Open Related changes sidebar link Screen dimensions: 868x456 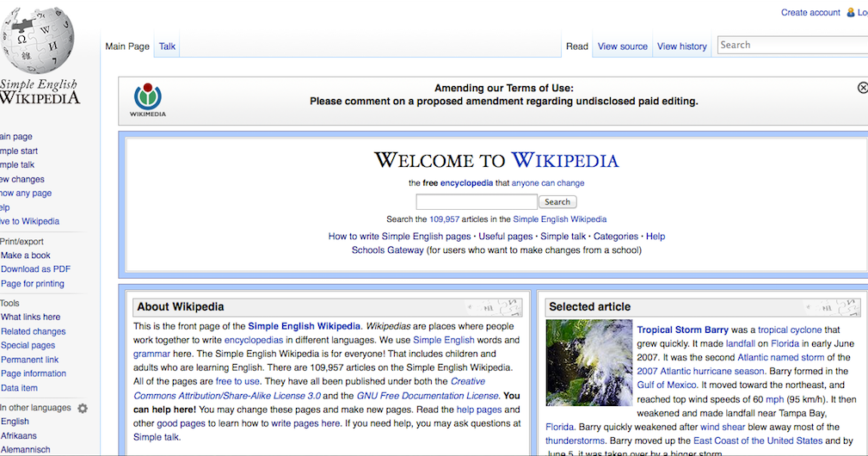click(x=34, y=331)
